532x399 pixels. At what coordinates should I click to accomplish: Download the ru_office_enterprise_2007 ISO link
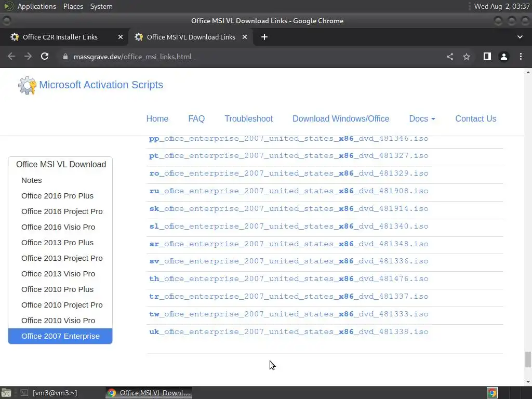(289, 191)
